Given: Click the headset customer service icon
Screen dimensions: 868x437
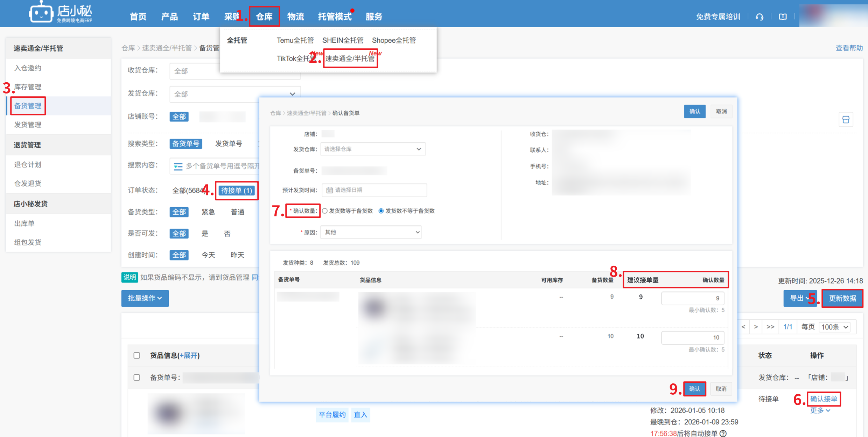Looking at the screenshot, I should coord(759,17).
